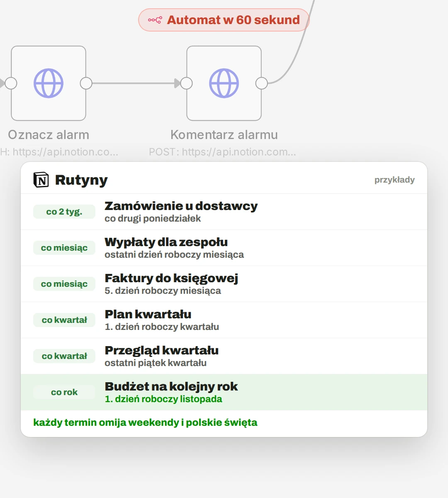This screenshot has width=448, height=498.
Task: Open Plan kwartału routine
Action: (x=224, y=320)
